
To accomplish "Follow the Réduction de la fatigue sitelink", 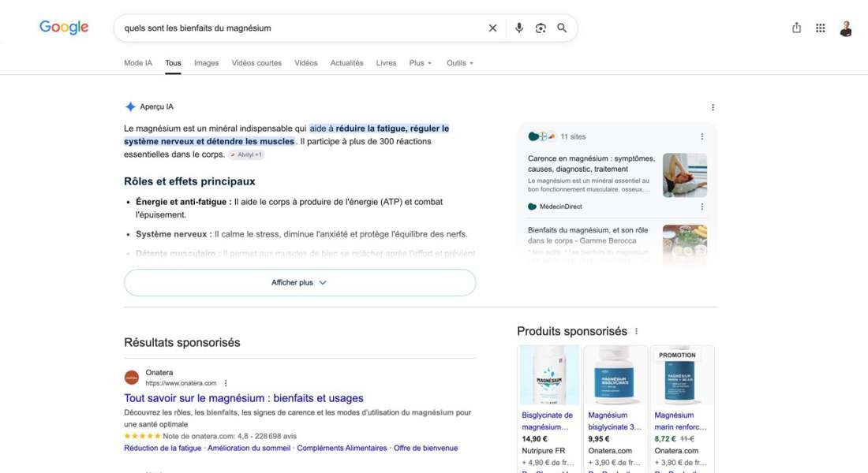I will (163, 448).
